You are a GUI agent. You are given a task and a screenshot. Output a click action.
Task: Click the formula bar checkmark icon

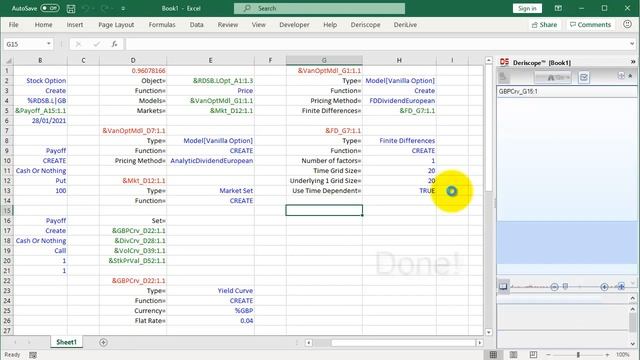(x=96, y=44)
